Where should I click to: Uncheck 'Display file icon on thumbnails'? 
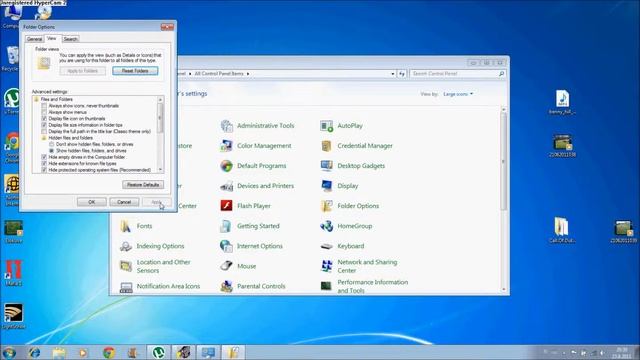pyautogui.click(x=44, y=118)
